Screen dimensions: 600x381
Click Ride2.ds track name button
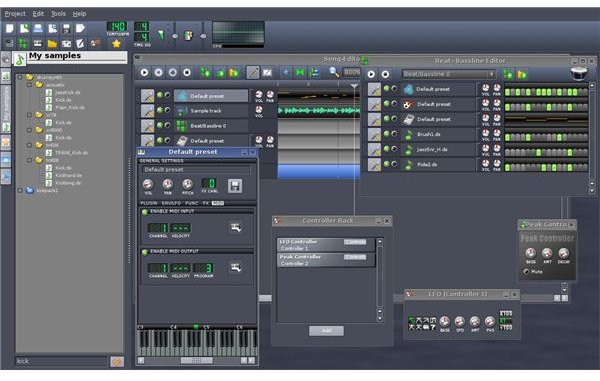438,164
